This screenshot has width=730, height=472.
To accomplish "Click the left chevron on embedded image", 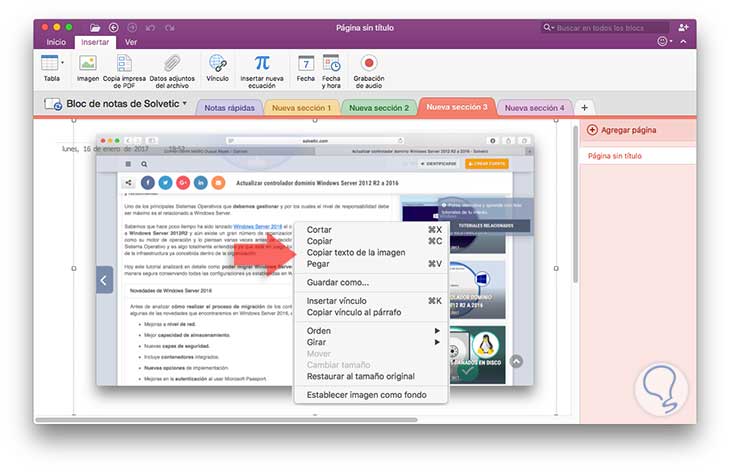I will point(104,280).
